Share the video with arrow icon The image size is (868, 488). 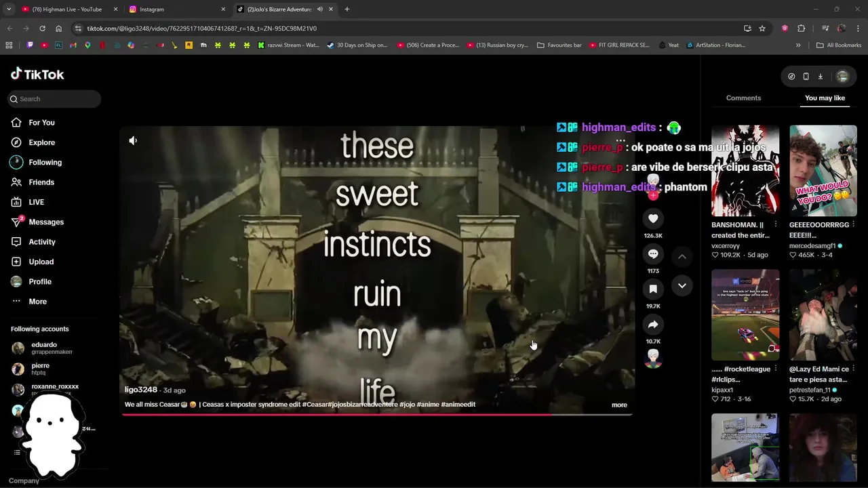(653, 324)
